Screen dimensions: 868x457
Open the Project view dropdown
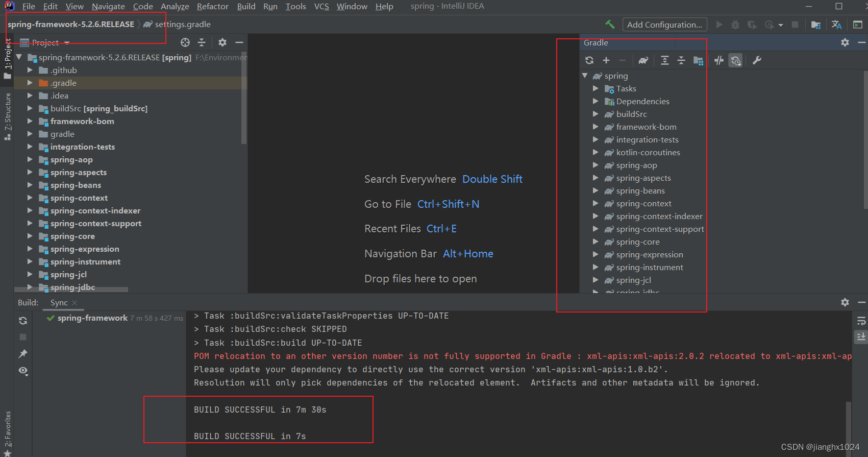click(x=67, y=43)
